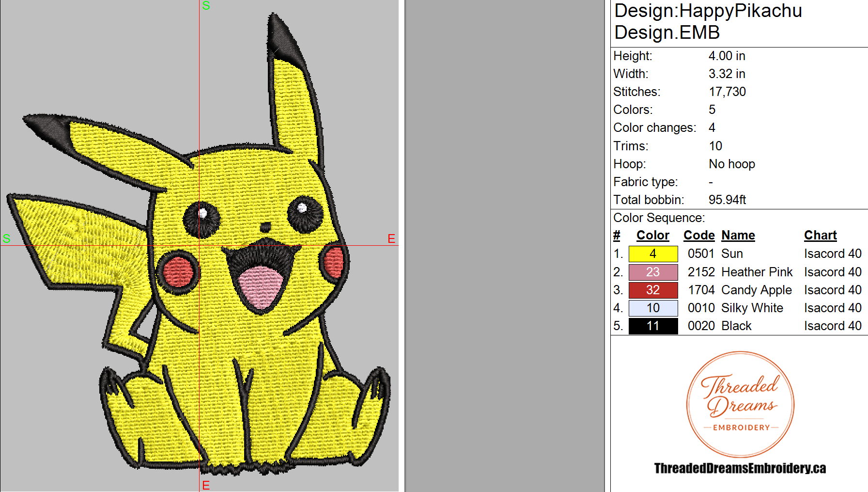
Task: Click the height value '4.00 in'
Action: tap(727, 56)
